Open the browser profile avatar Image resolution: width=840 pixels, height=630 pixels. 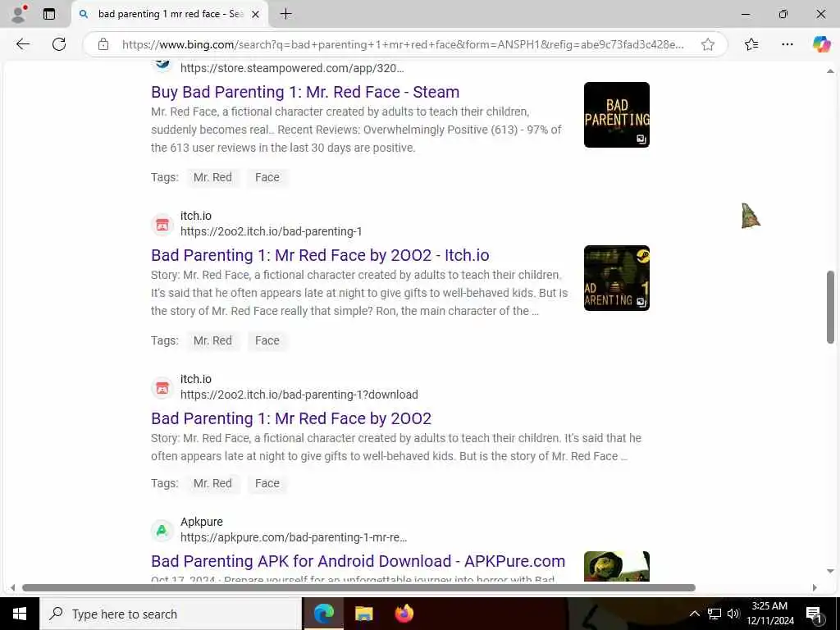pos(20,14)
